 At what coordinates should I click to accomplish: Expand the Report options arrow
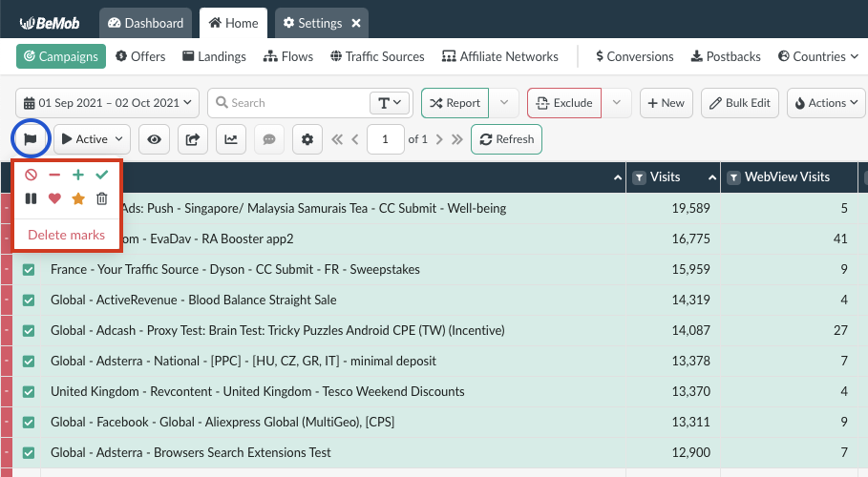(x=504, y=103)
